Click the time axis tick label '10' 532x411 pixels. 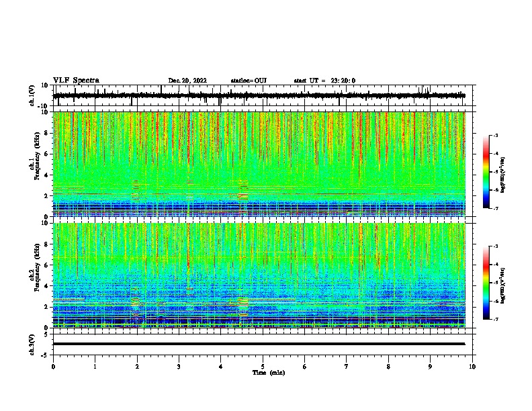pos(472,367)
